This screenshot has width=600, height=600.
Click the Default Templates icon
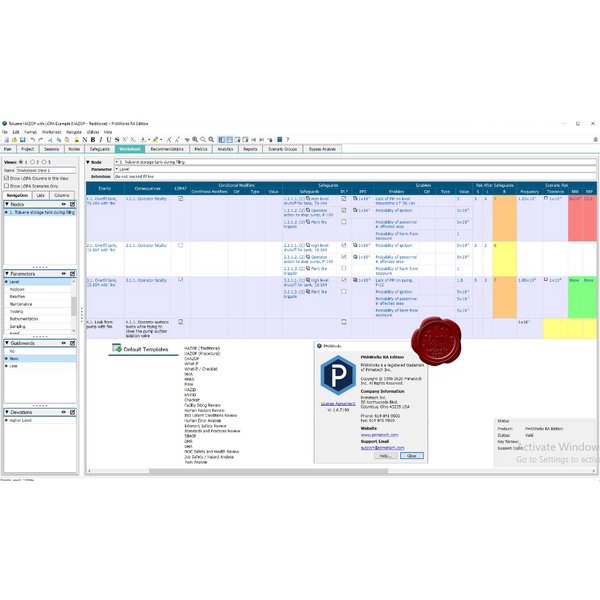[117, 350]
